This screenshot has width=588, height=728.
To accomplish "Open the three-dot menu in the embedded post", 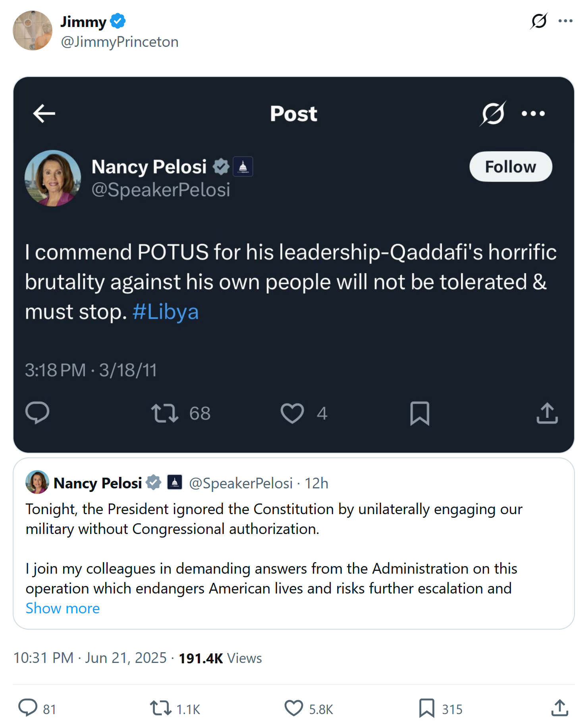I will point(533,114).
